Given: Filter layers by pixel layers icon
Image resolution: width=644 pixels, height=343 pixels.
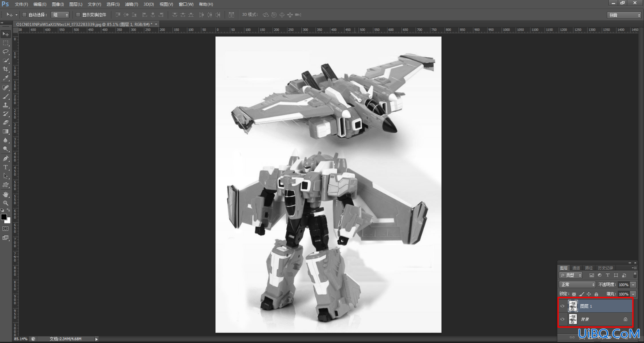Looking at the screenshot, I should 592,275.
